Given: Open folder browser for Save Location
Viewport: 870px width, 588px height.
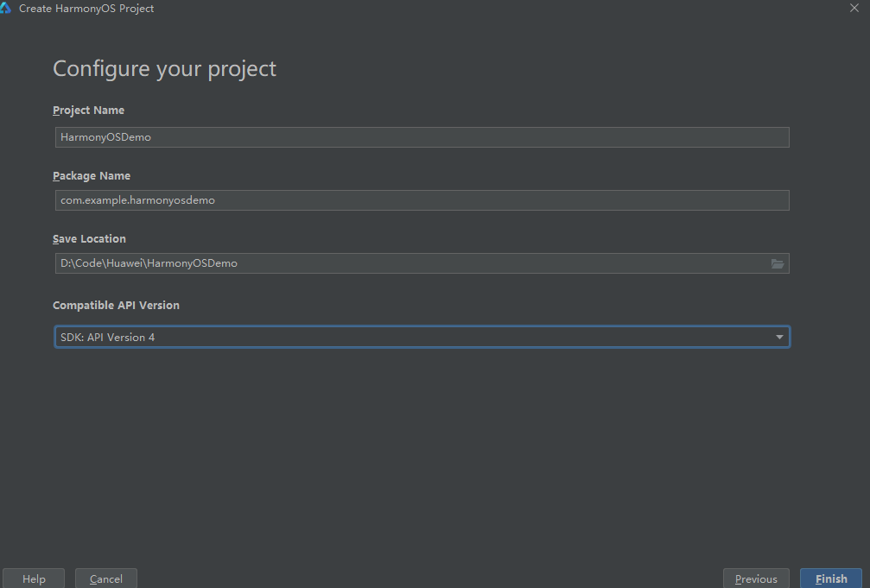Looking at the screenshot, I should [x=778, y=263].
